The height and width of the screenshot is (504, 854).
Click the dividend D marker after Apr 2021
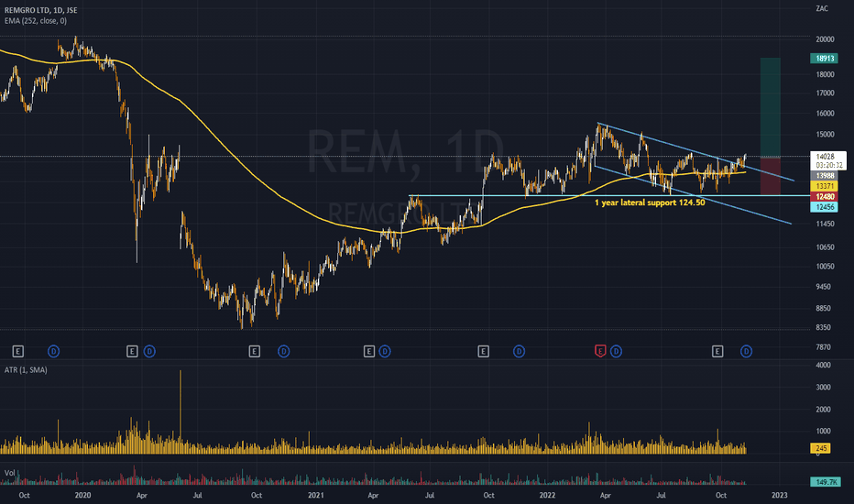385,352
